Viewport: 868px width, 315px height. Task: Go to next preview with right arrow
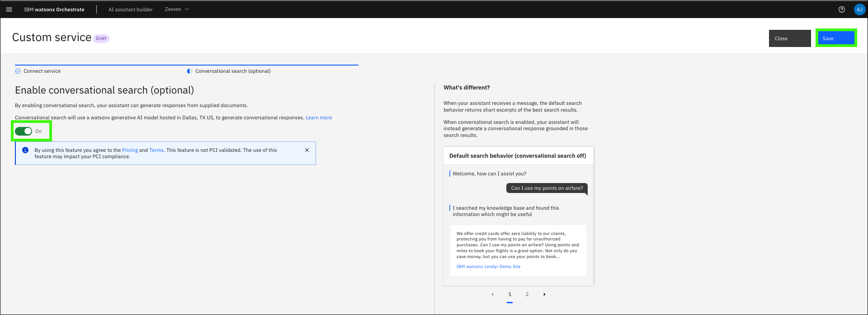click(544, 294)
